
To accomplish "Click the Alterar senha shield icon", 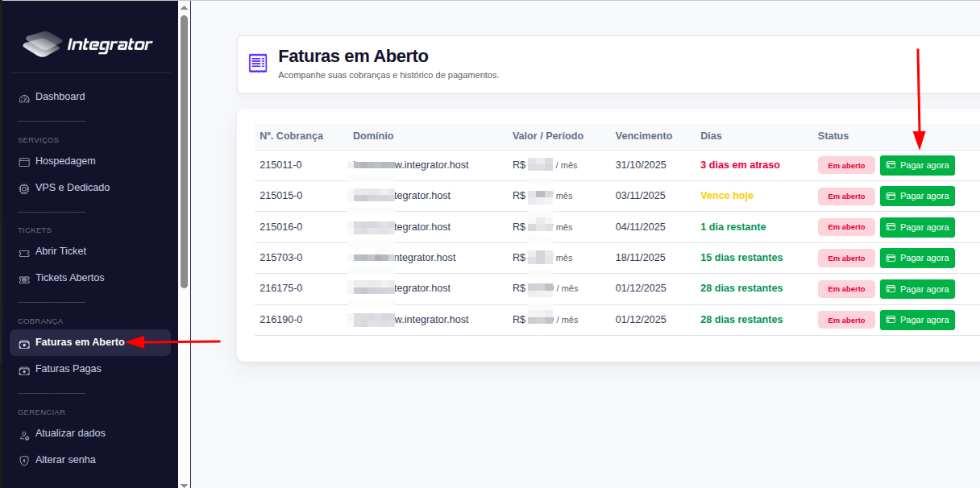I will pyautogui.click(x=24, y=460).
